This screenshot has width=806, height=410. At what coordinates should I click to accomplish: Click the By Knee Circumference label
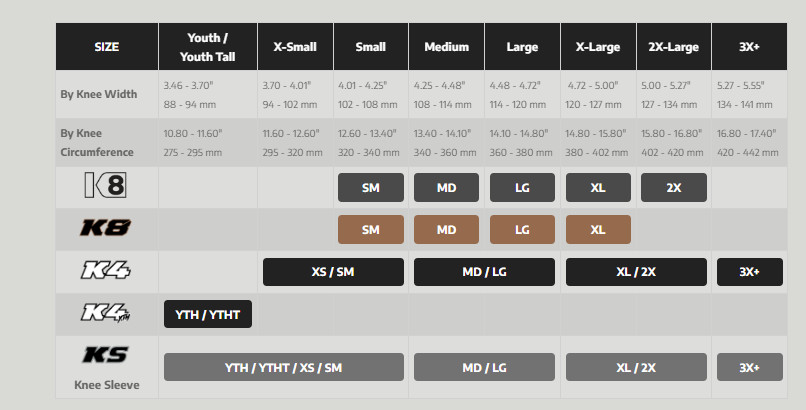pyautogui.click(x=97, y=142)
